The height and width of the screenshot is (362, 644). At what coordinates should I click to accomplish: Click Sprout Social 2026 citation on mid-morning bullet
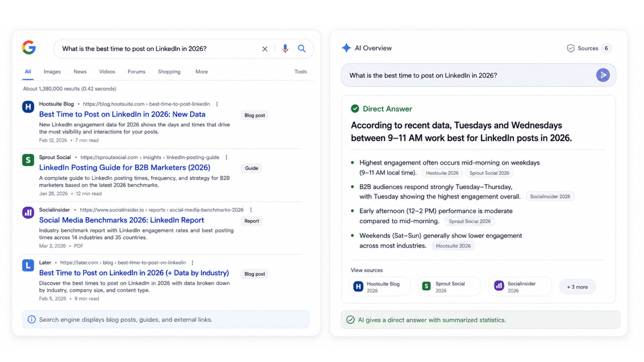[489, 173]
